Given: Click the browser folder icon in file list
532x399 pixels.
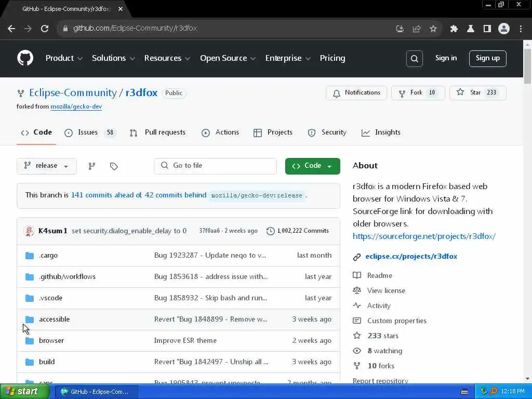Looking at the screenshot, I should click(30, 341).
